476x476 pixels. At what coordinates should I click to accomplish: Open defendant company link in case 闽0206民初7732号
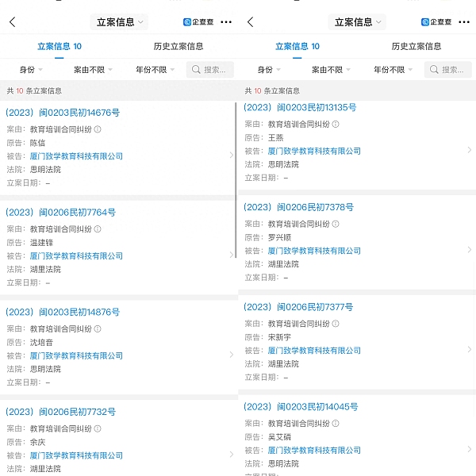(76, 455)
